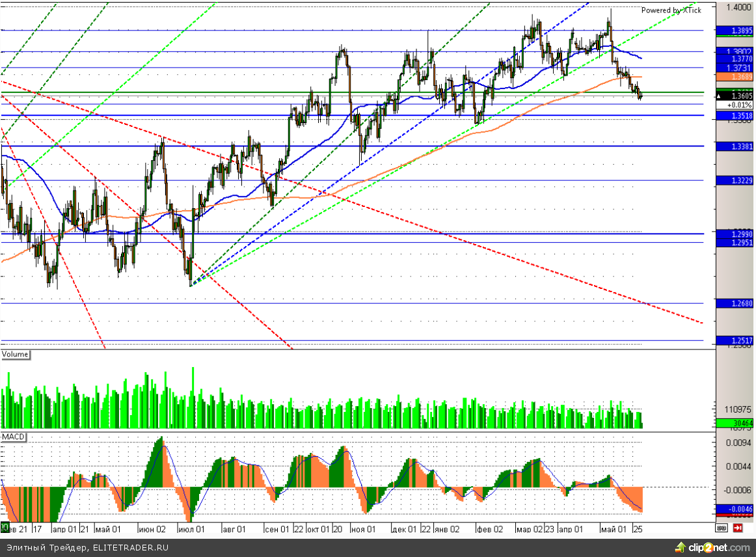Click the мар 02 date marker
This screenshot has height=557, width=756.
[x=530, y=529]
